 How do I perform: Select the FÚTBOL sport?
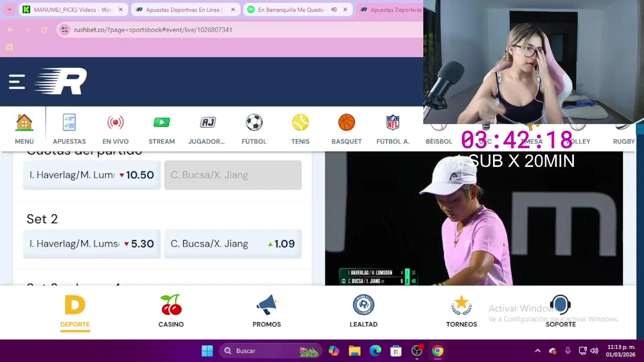tap(254, 129)
